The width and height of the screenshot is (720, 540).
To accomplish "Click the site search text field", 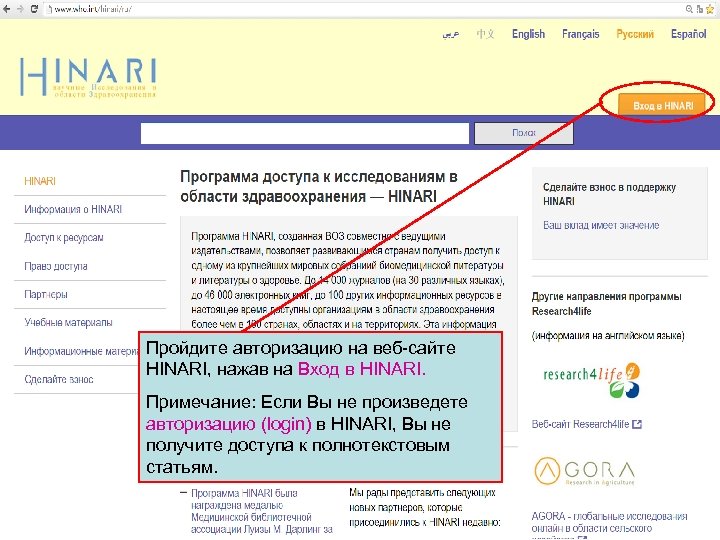I will [305, 133].
